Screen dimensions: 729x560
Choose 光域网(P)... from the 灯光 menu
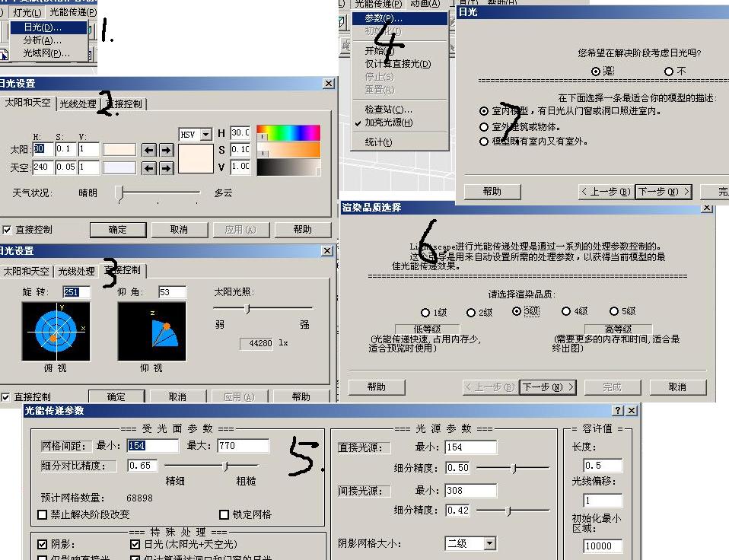(49, 53)
